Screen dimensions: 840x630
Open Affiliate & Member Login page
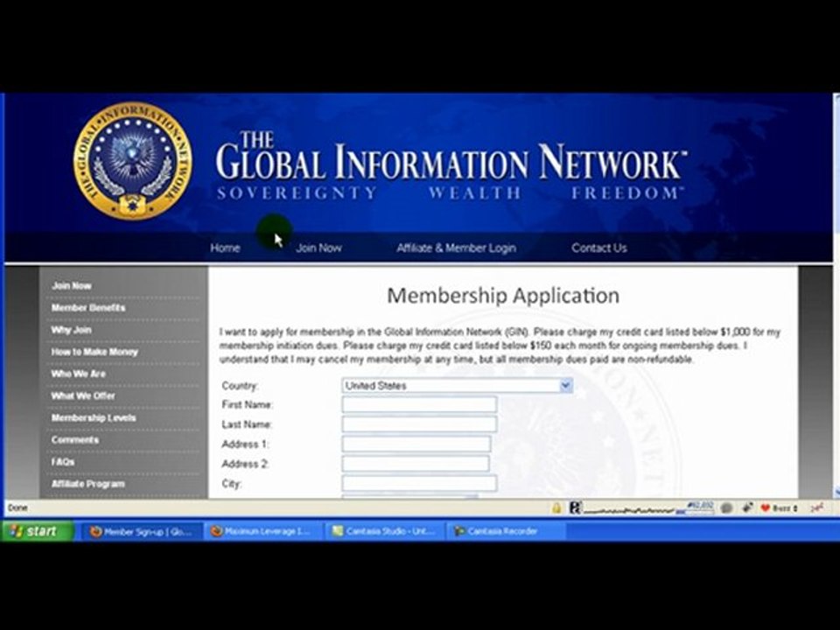pos(457,248)
